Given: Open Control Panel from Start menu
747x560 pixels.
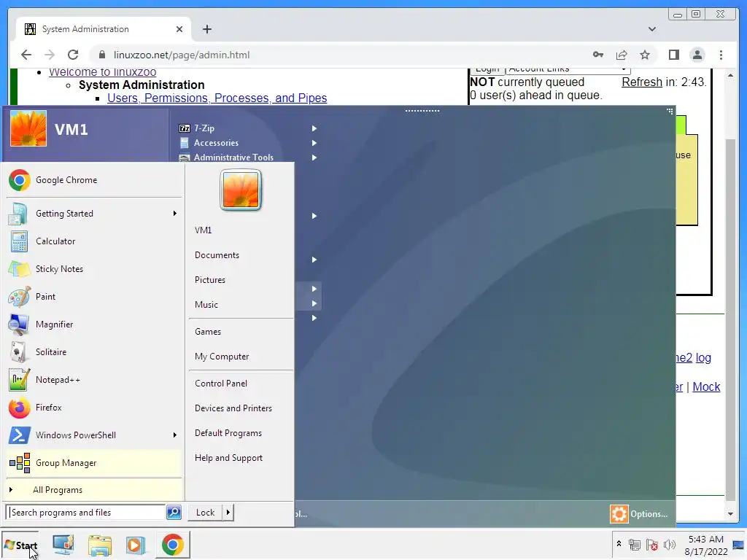Looking at the screenshot, I should click(221, 384).
